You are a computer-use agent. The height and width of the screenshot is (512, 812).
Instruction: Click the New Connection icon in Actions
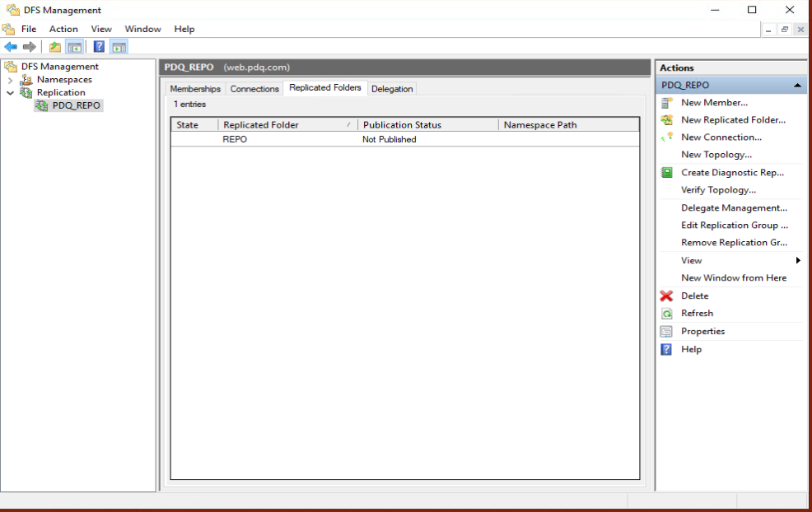pyautogui.click(x=667, y=137)
